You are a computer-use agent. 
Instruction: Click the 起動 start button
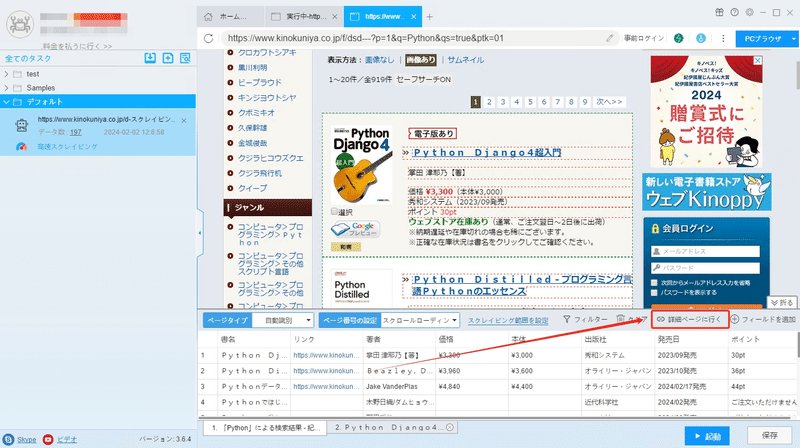(707, 436)
